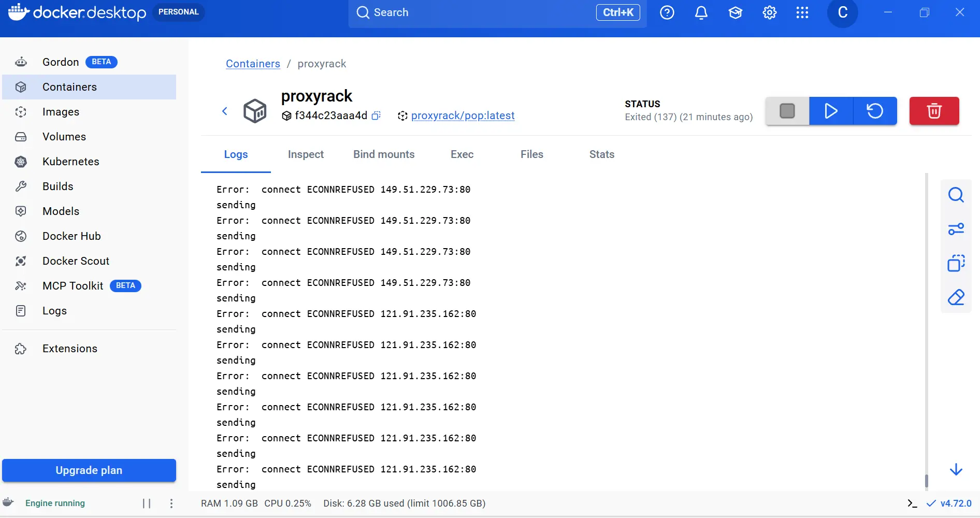The height and width of the screenshot is (518, 980).
Task: Open the notifications bell
Action: [701, 12]
